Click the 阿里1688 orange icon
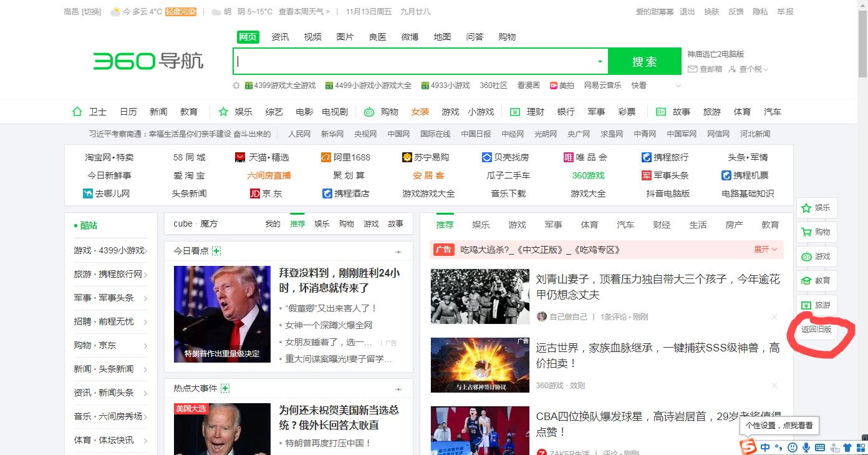The image size is (868, 455). pos(325,157)
